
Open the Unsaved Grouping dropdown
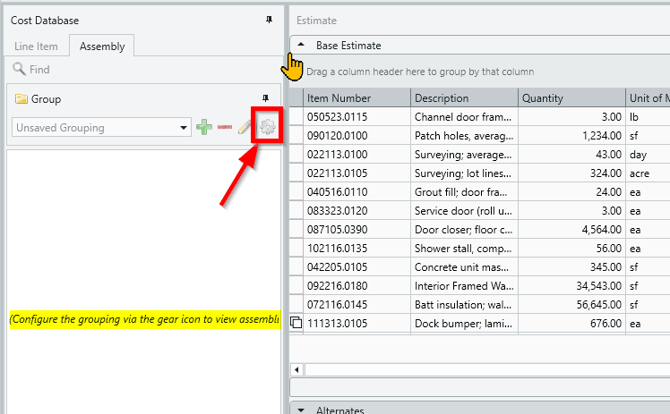pos(183,128)
